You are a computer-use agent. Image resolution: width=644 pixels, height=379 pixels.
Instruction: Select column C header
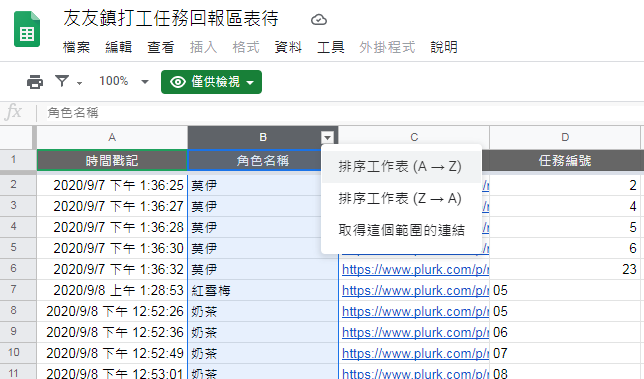[414, 138]
